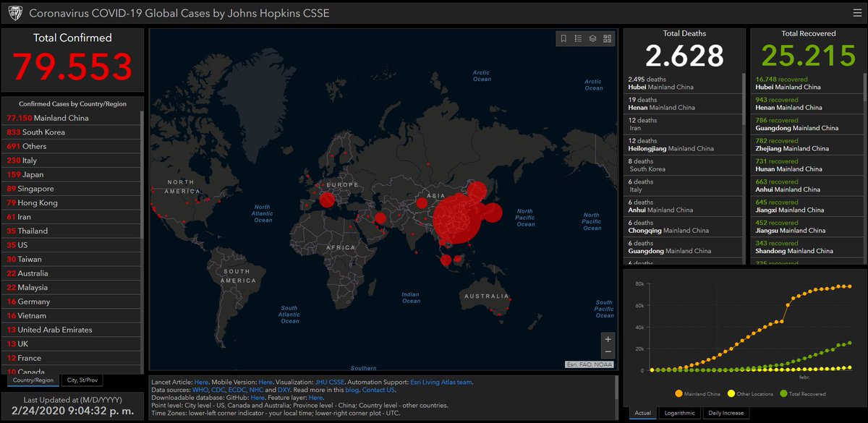Click the Contact US link

(x=378, y=390)
